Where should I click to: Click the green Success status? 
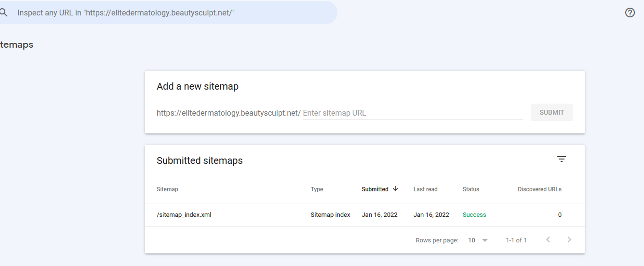[474, 215]
